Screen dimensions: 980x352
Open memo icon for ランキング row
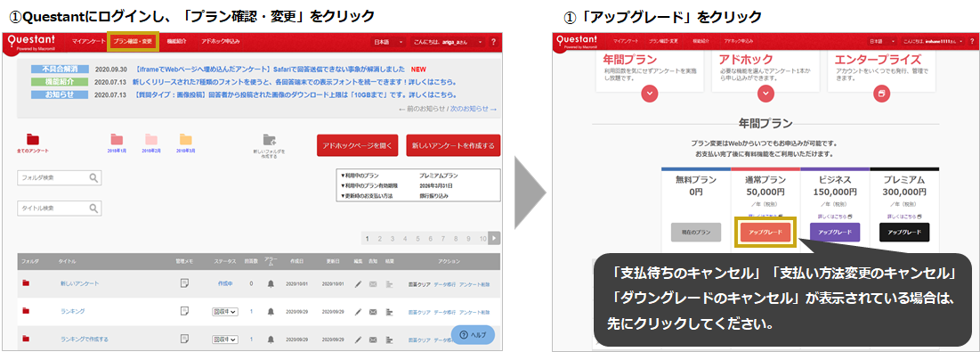point(184,311)
